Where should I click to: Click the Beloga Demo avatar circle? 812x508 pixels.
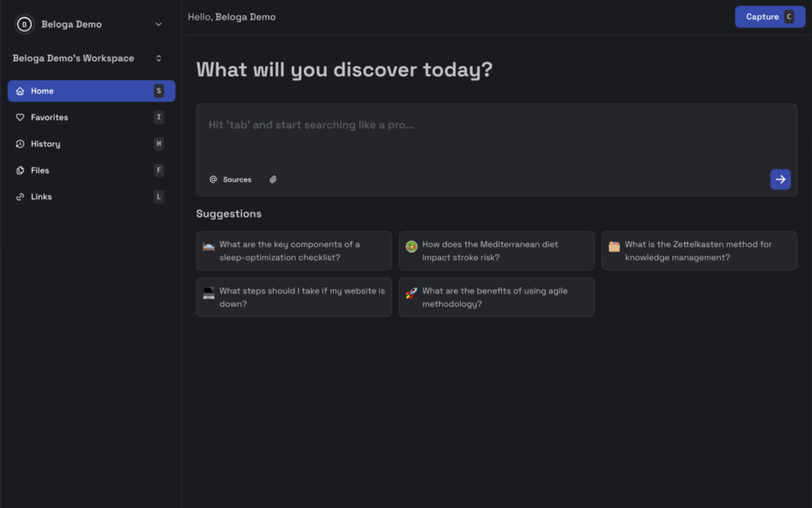[x=23, y=24]
